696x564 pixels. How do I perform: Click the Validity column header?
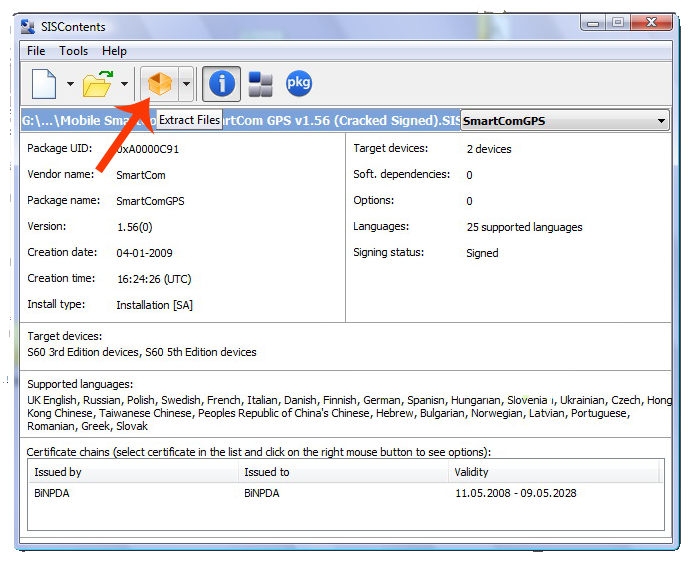(x=555, y=472)
